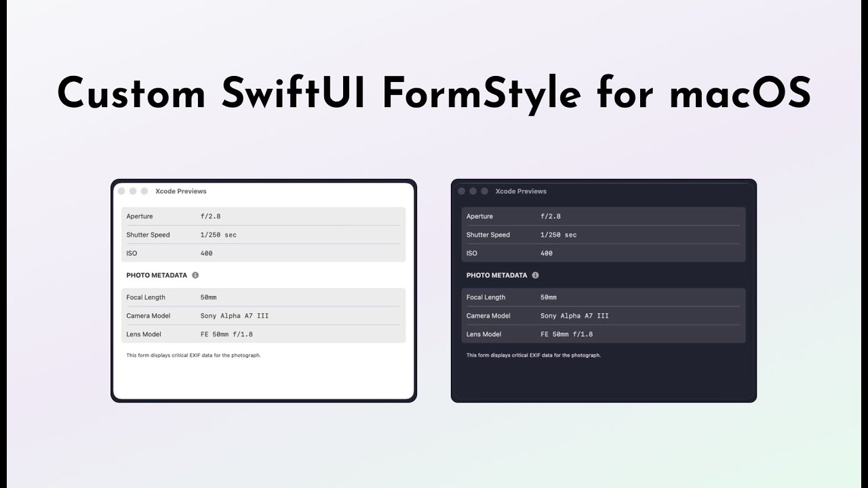This screenshot has height=488, width=868.
Task: Click the 'f/2.8' value in light window
Action: pos(210,216)
